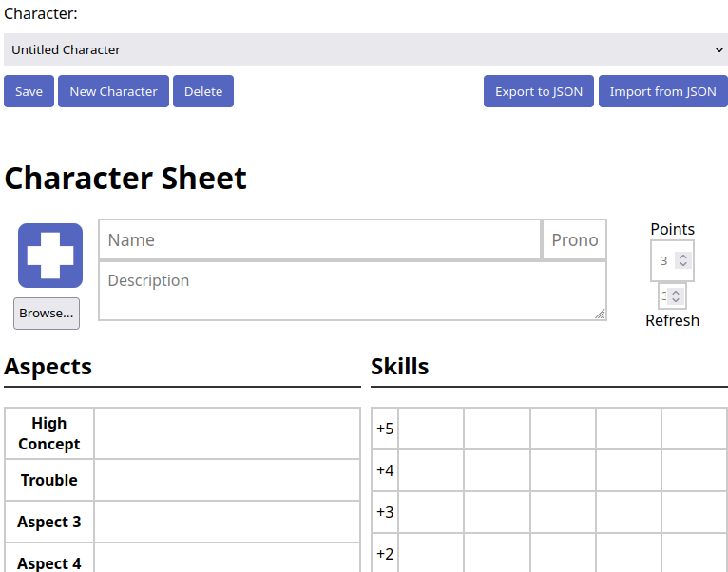
Task: Click the +4 skill rank label
Action: (x=385, y=470)
